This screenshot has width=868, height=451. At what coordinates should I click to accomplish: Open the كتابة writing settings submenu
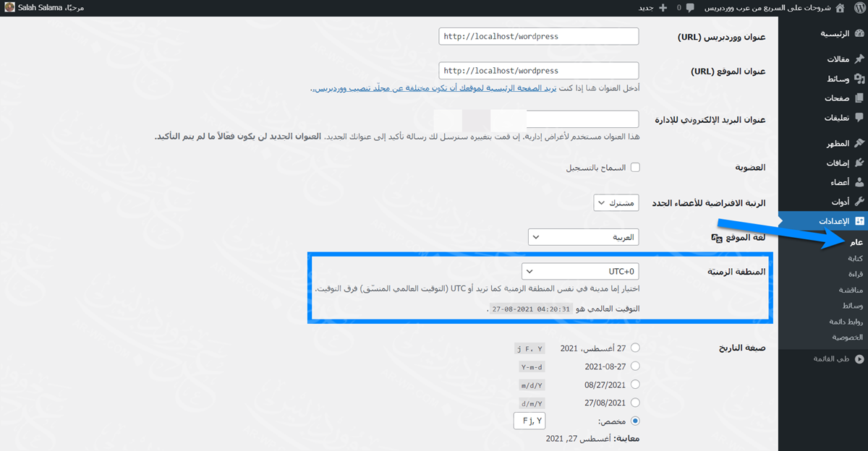[x=855, y=258]
